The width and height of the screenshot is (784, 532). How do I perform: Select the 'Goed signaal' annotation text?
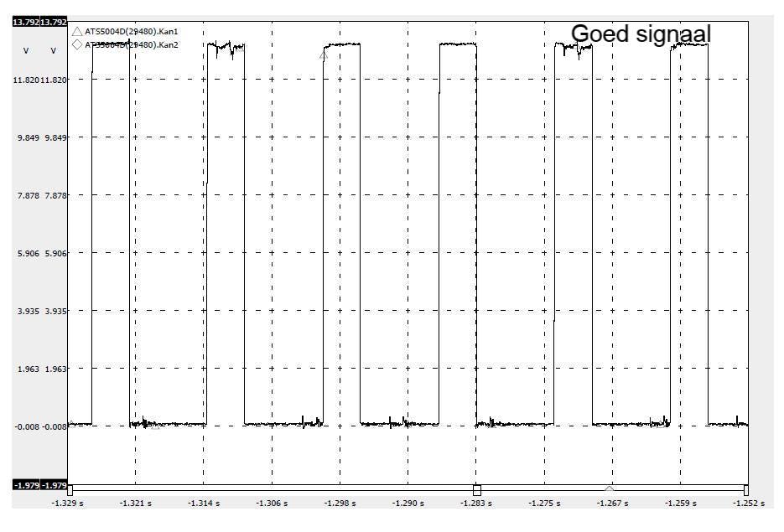[641, 34]
